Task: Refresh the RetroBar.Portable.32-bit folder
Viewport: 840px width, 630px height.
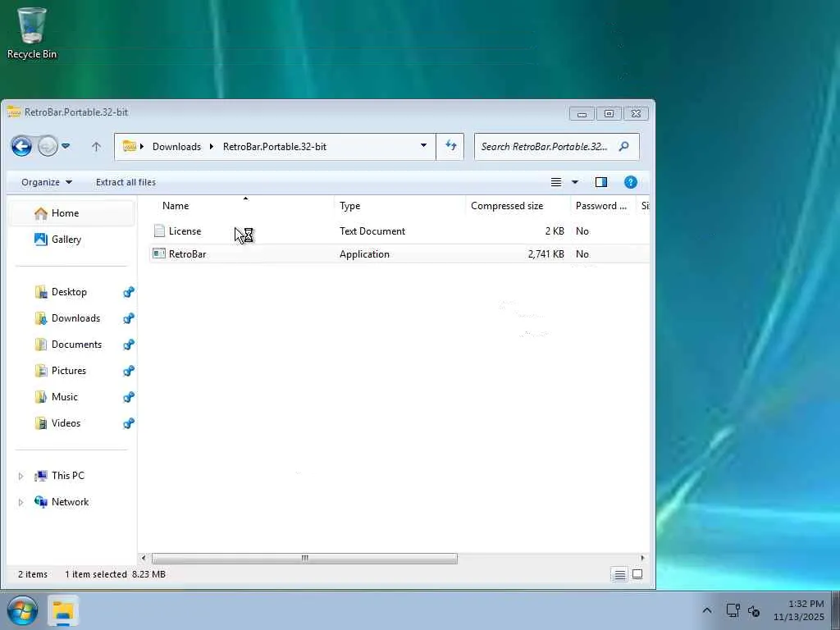Action: pyautogui.click(x=450, y=146)
